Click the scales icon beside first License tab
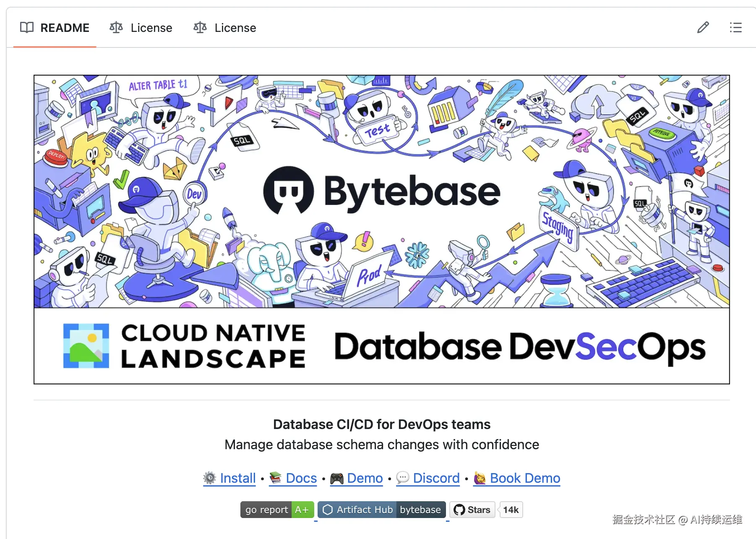The width and height of the screenshot is (756, 539). coord(116,27)
